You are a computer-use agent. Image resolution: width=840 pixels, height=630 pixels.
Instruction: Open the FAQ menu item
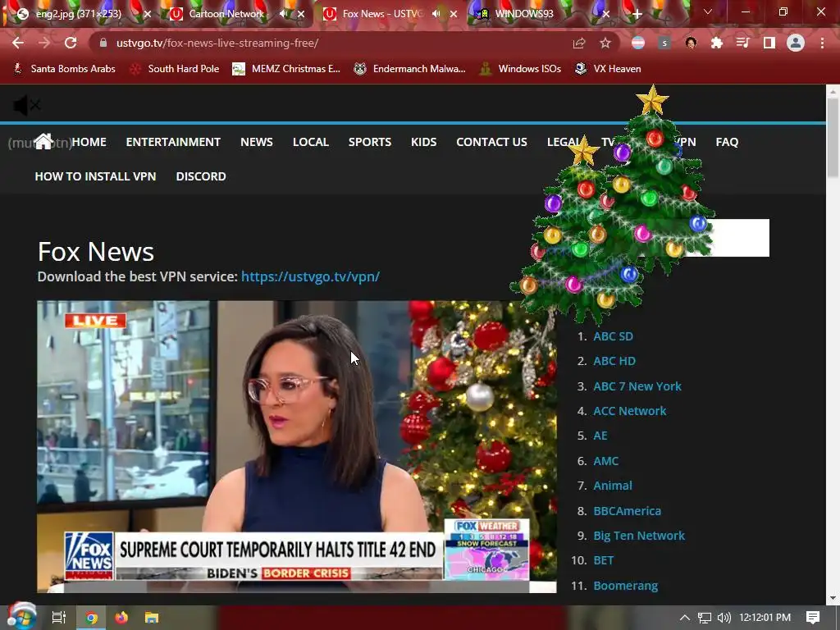tap(727, 142)
